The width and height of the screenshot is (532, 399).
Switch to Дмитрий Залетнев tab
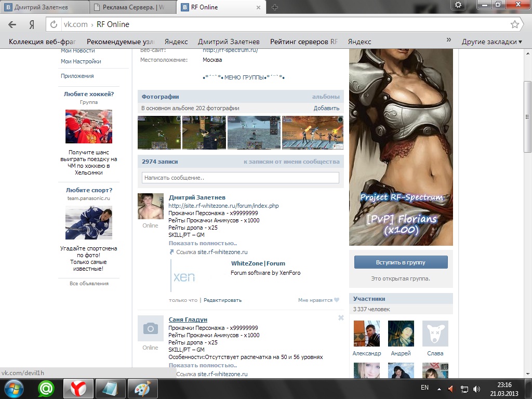(x=45, y=7)
